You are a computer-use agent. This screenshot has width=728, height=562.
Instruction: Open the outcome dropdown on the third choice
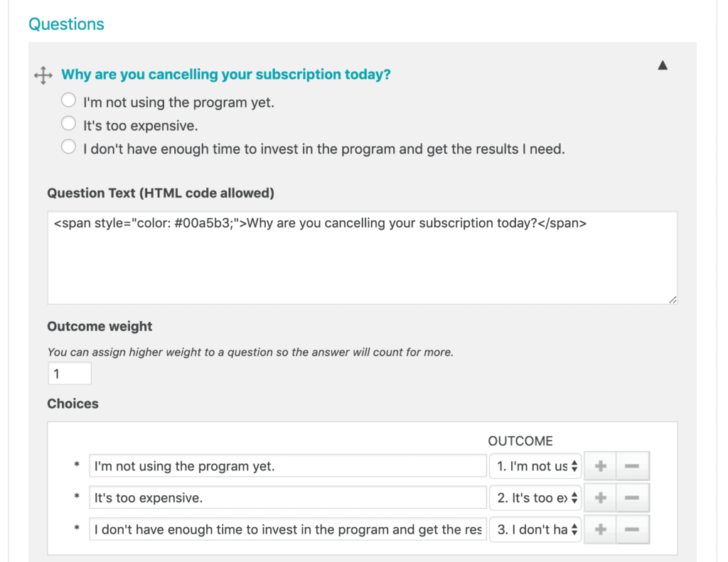(535, 529)
